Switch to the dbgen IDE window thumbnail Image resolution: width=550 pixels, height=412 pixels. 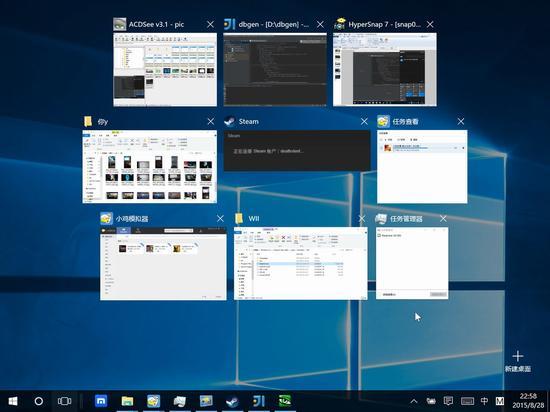click(275, 69)
